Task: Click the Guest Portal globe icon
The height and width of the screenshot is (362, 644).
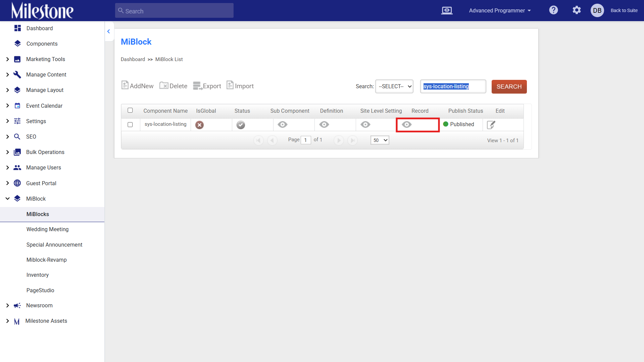Action: click(17, 183)
